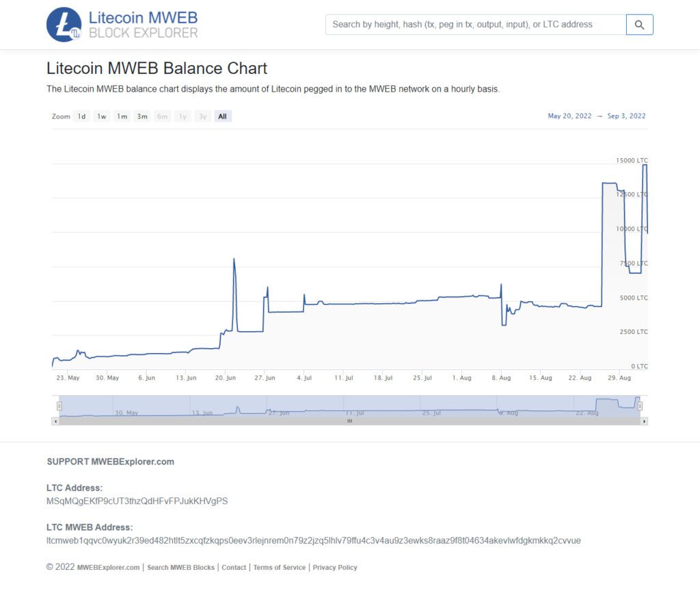Click the magnifier search button

point(639,25)
